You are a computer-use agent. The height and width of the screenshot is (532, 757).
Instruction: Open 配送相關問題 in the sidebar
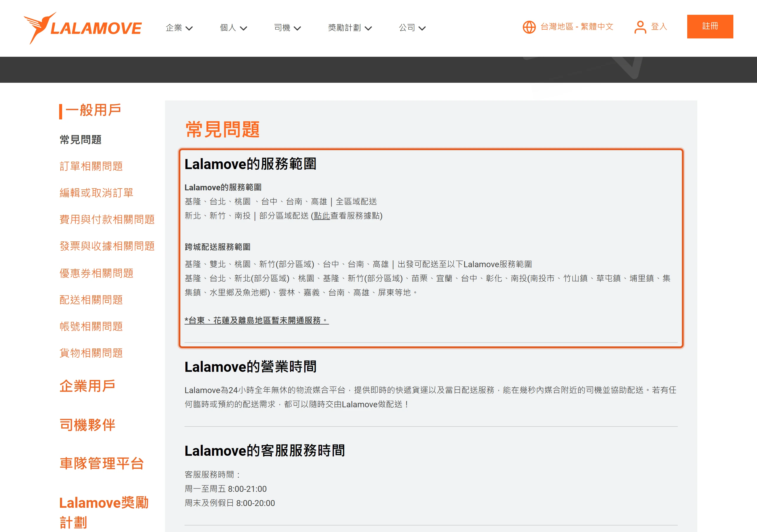91,300
